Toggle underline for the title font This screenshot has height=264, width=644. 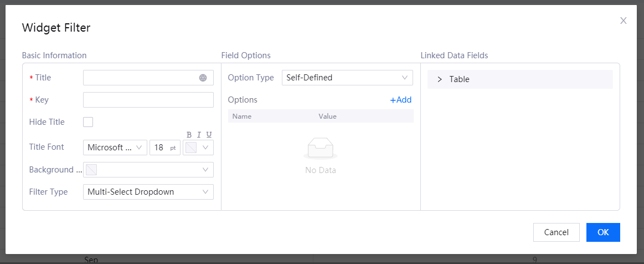[x=209, y=135]
